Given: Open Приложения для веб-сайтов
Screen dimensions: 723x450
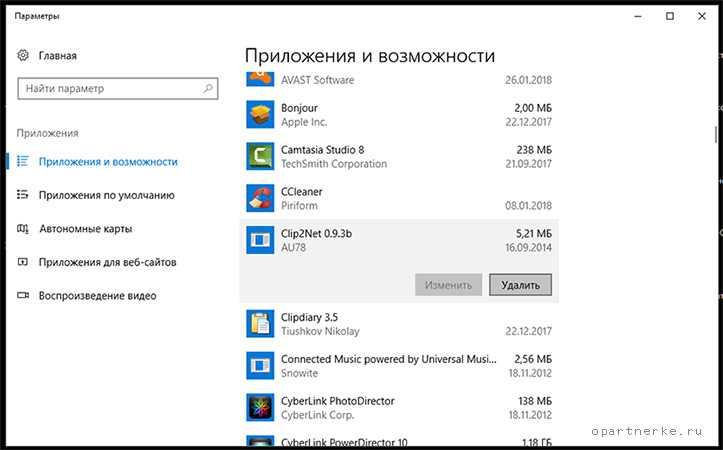Looking at the screenshot, I should pos(107,262).
